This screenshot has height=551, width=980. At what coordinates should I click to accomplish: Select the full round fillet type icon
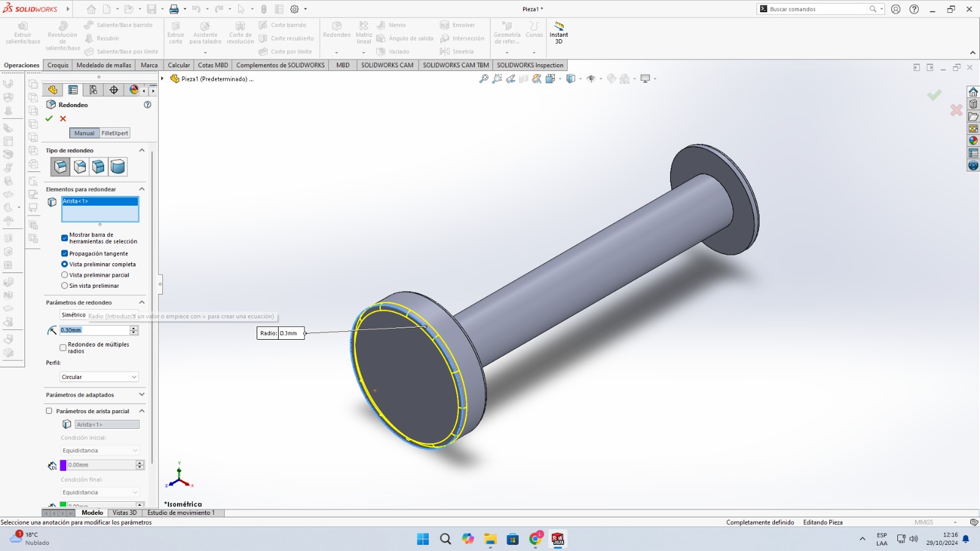(x=118, y=167)
